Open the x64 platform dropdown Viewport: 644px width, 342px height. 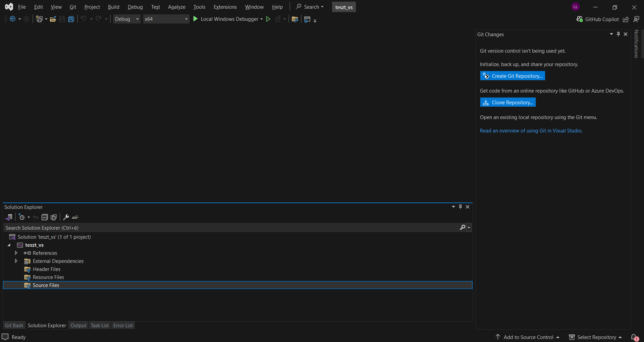pos(166,19)
